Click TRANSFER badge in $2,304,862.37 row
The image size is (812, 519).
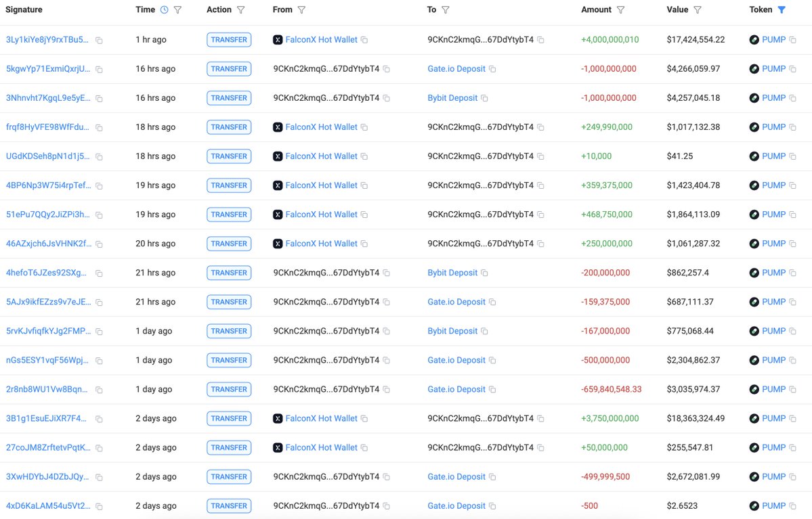click(229, 360)
